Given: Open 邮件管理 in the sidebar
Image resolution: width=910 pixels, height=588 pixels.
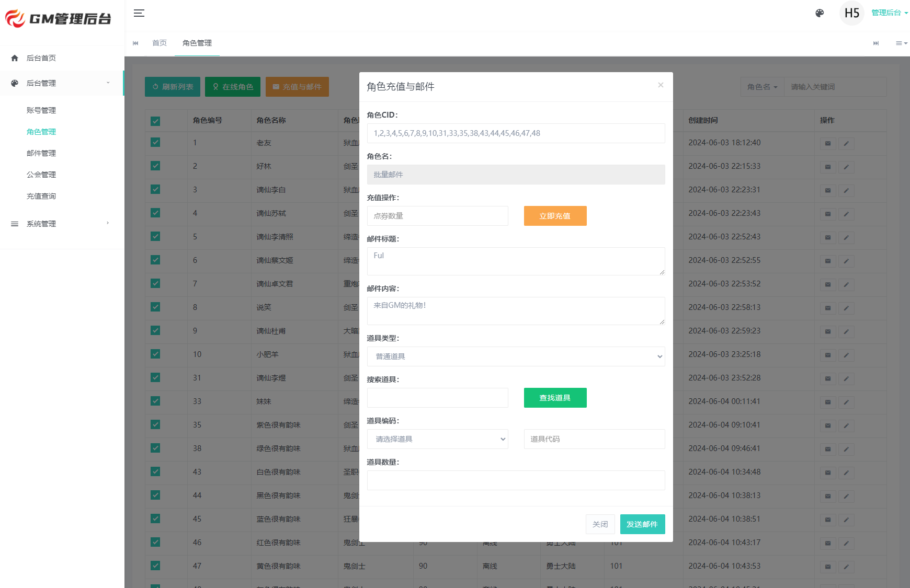Looking at the screenshot, I should coord(41,153).
